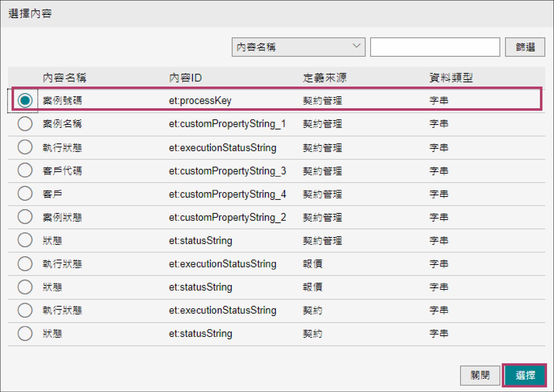The height and width of the screenshot is (392, 554).
Task: Choose 狀態 row with source 報價
Action: [25, 287]
